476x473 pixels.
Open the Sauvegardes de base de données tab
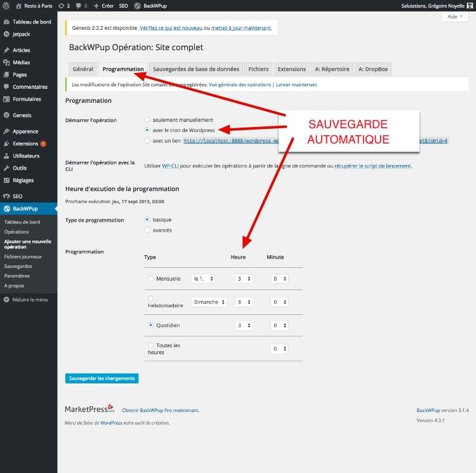[x=196, y=69]
